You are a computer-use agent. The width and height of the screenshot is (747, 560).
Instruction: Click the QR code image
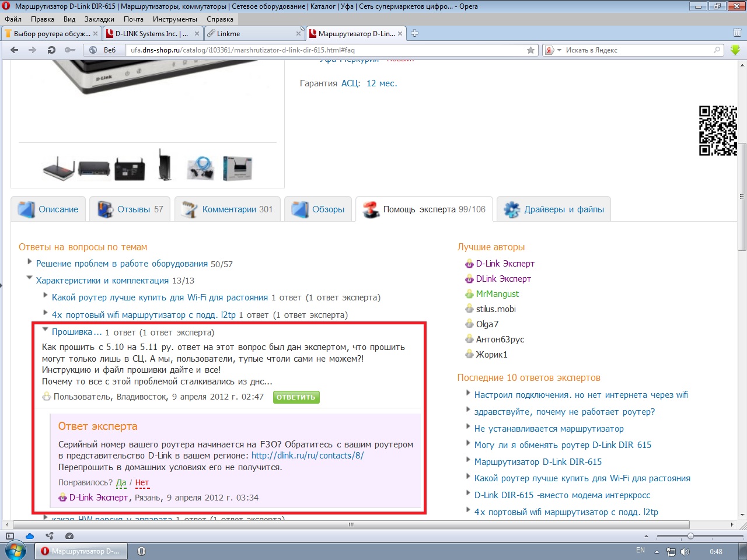718,131
